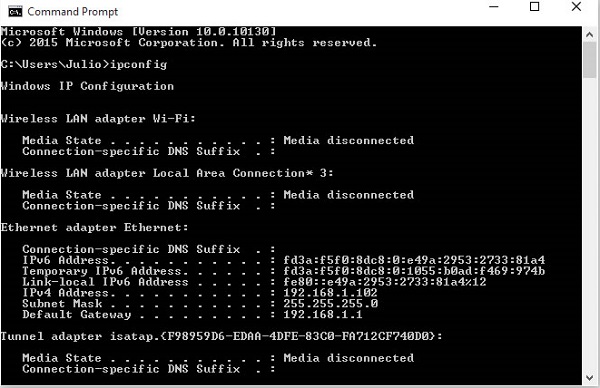
Task: Minimize the Command Prompt window
Action: (494, 7)
